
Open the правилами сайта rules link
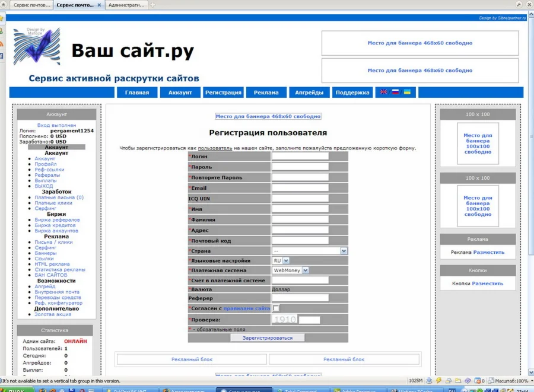tap(246, 308)
